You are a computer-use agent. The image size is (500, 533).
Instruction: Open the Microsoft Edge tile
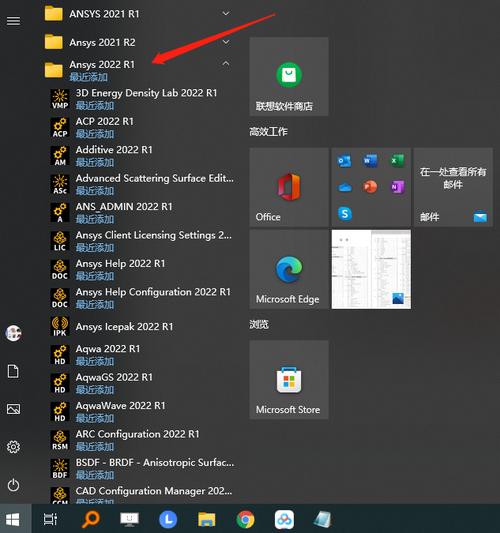(289, 269)
